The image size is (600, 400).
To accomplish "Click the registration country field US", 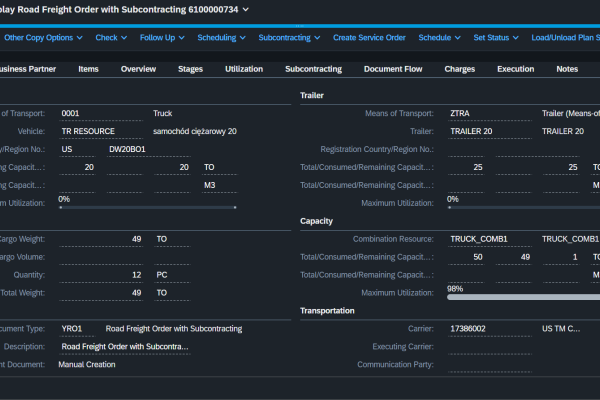I will tap(77, 149).
